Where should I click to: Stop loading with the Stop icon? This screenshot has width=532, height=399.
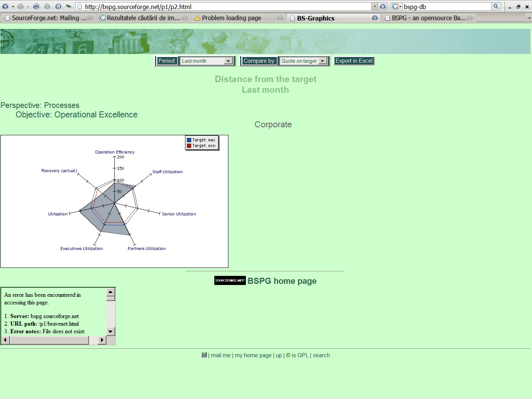[47, 6]
